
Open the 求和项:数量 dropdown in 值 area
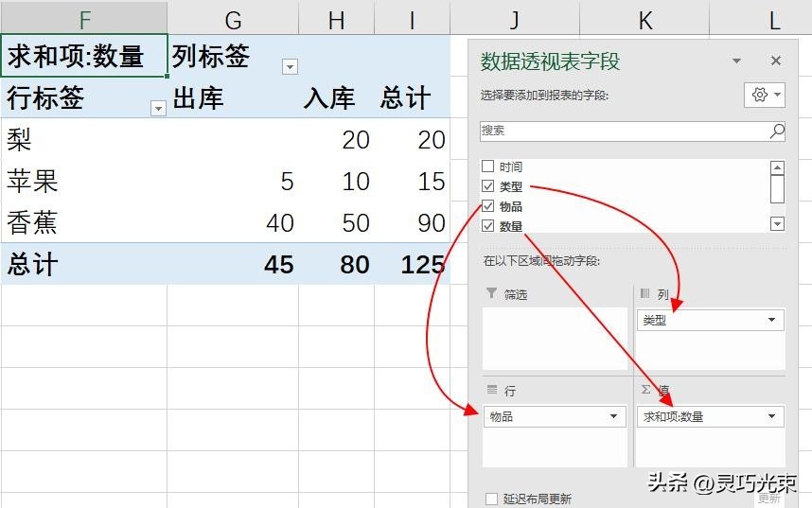(x=772, y=416)
